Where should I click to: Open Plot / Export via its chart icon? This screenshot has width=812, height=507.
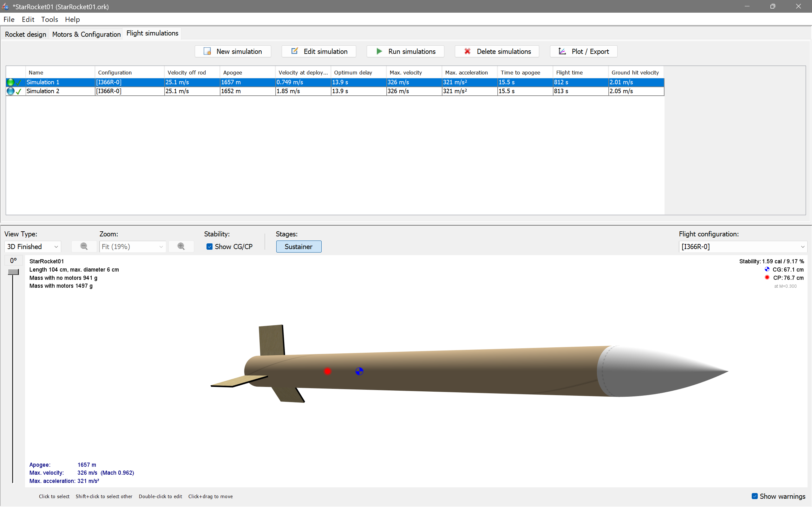[563, 51]
